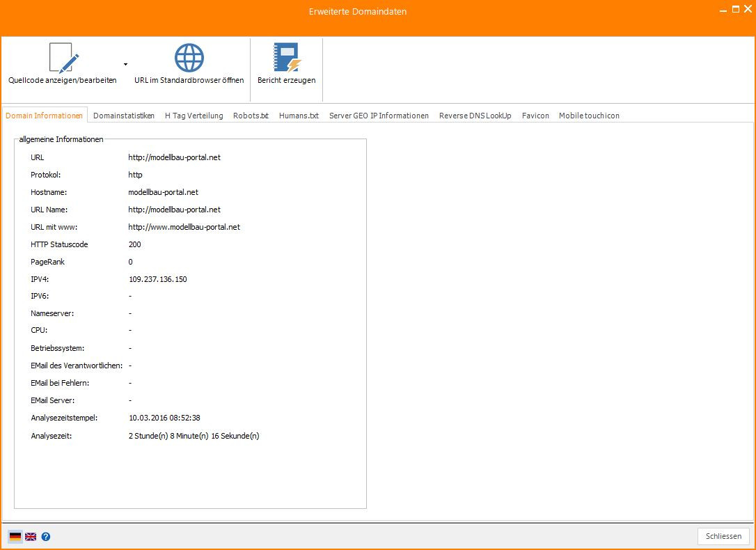Screen dimensions: 756x550
Task: Click the timestamp 10.03.2016 08:52:38
Action: (165, 418)
